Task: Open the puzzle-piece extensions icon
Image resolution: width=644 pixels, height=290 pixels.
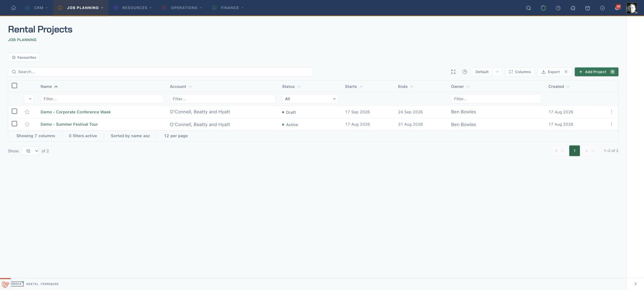Action: [x=573, y=8]
